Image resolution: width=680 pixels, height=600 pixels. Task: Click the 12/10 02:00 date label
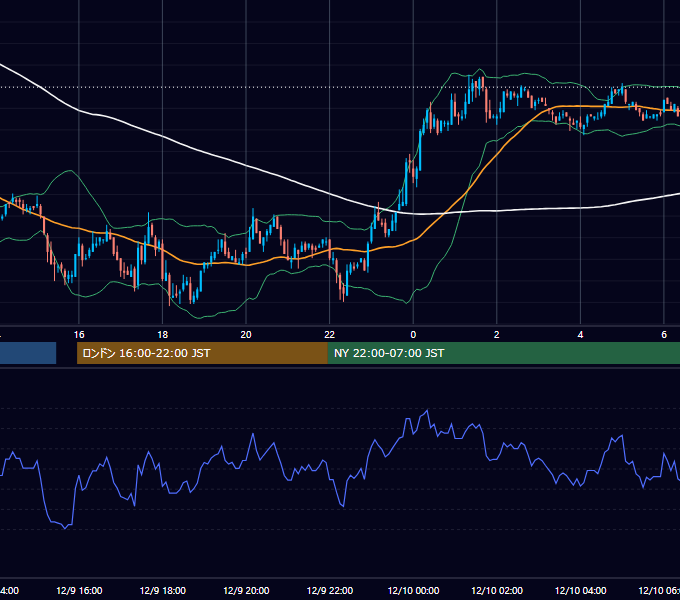click(497, 590)
